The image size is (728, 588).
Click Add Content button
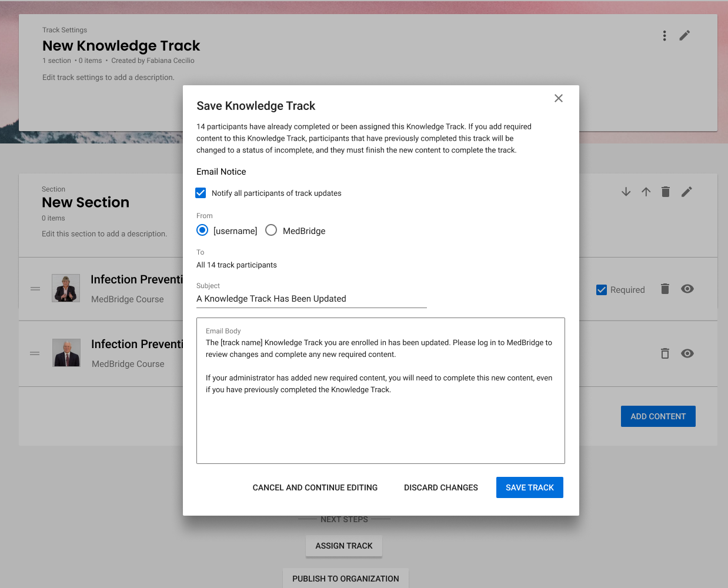click(658, 416)
